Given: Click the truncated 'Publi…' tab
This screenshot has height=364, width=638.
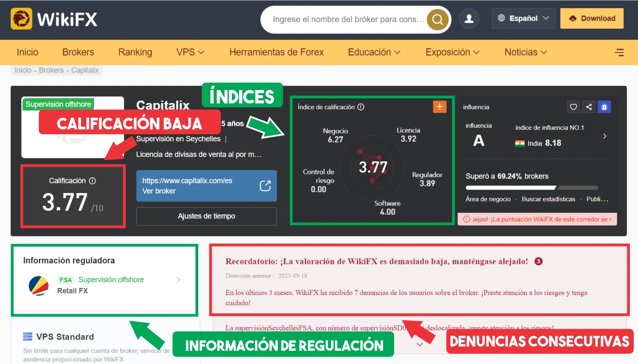Looking at the screenshot, I should coord(597,199).
